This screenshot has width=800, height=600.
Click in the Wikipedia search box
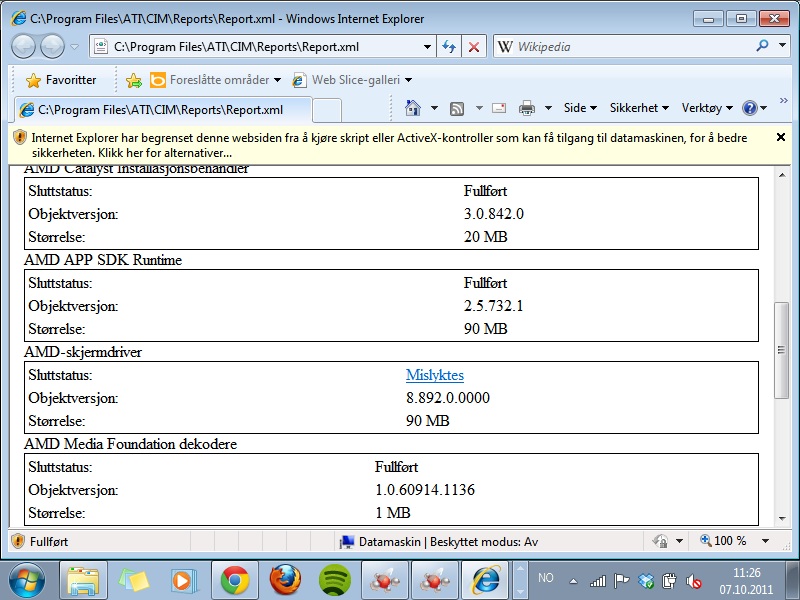click(x=630, y=47)
